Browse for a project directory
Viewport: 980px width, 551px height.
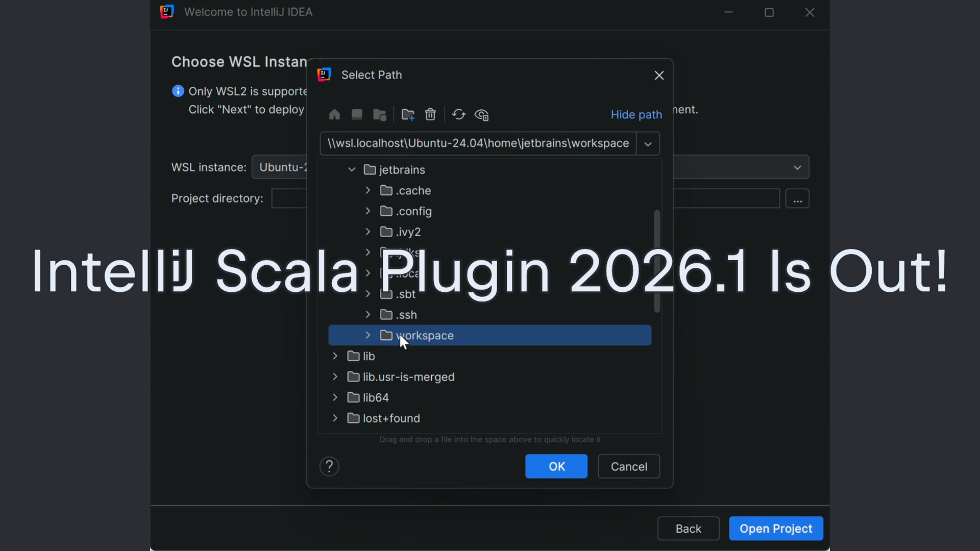798,198
